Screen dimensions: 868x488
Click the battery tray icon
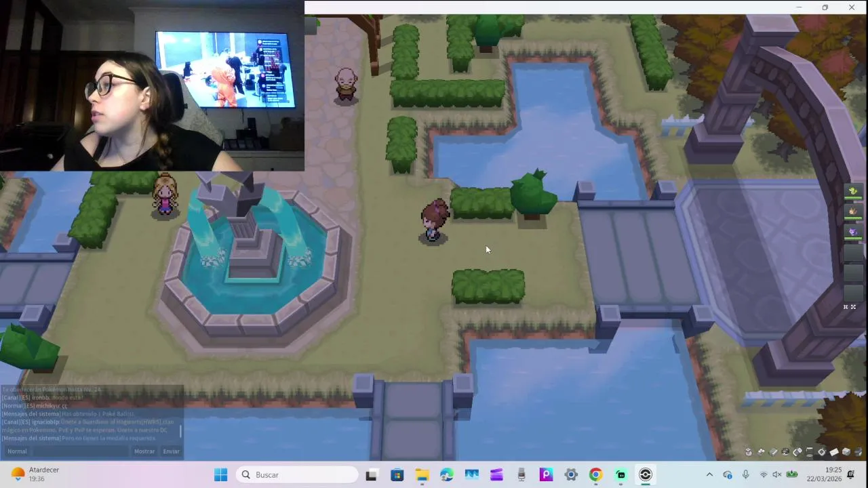792,474
